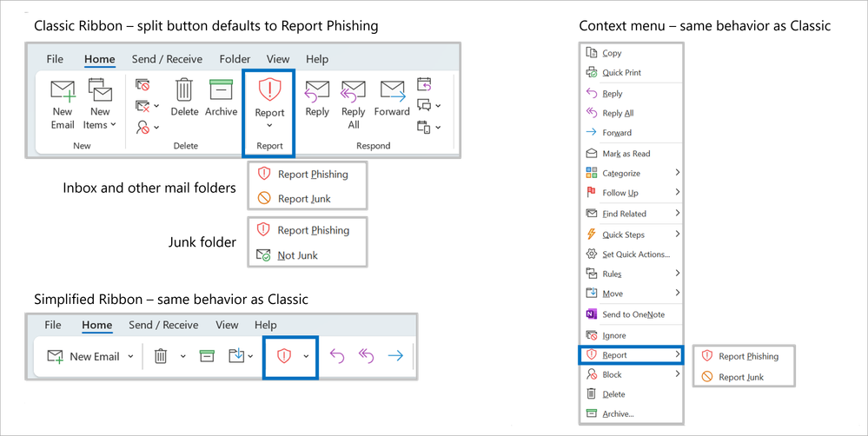Viewport: 868px width, 436px height.
Task: Choose Set Quick Actions in context menu
Action: [x=632, y=254]
